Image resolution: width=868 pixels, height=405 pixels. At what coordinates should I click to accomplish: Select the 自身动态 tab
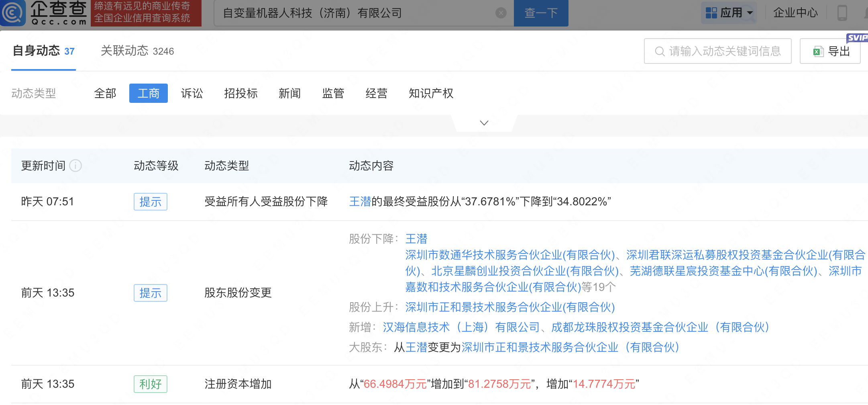click(43, 51)
